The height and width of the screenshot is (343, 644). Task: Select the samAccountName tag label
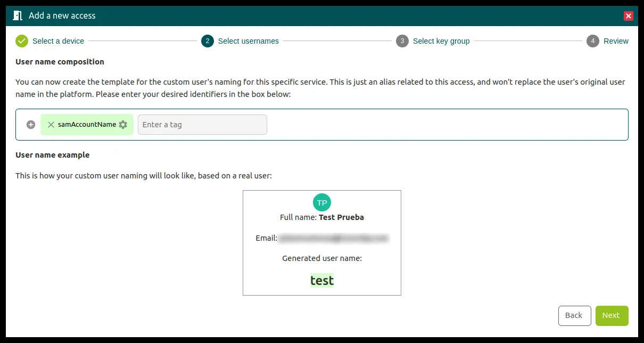tap(87, 125)
